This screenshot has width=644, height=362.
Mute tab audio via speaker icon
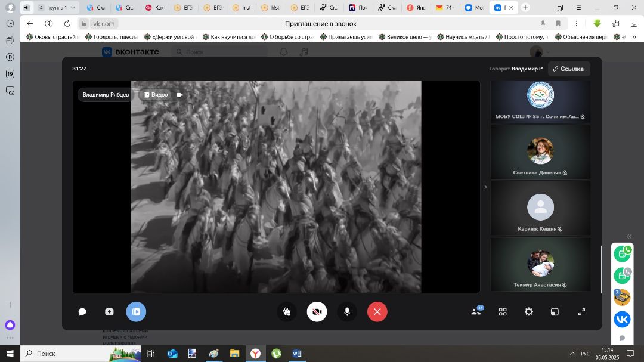pos(27,7)
